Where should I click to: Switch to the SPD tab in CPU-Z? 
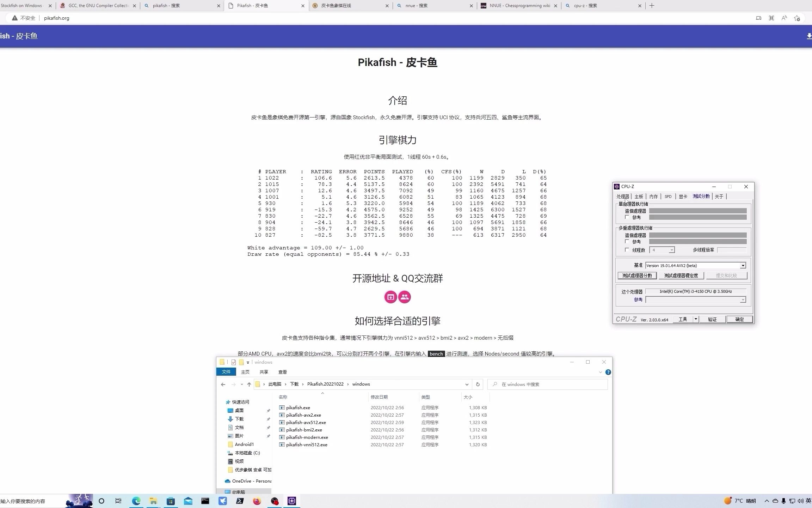tap(668, 196)
